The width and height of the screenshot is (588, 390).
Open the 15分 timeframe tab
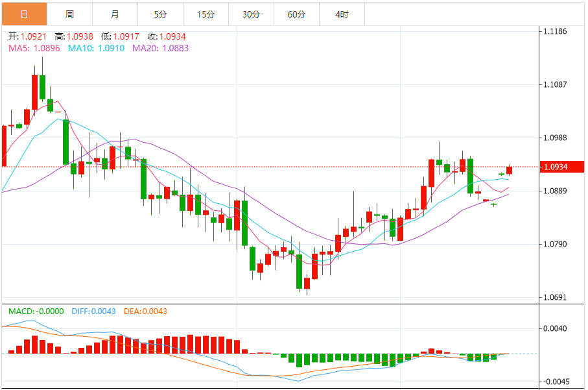(x=206, y=14)
